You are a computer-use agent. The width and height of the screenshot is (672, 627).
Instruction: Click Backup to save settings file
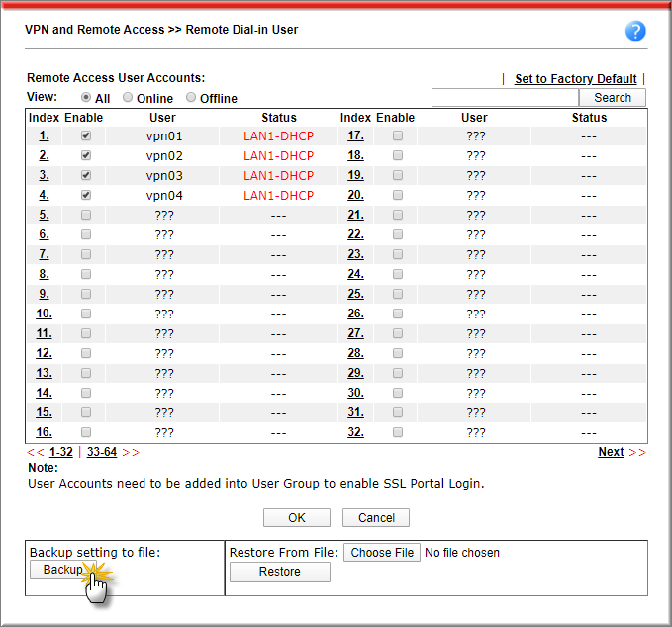click(63, 570)
